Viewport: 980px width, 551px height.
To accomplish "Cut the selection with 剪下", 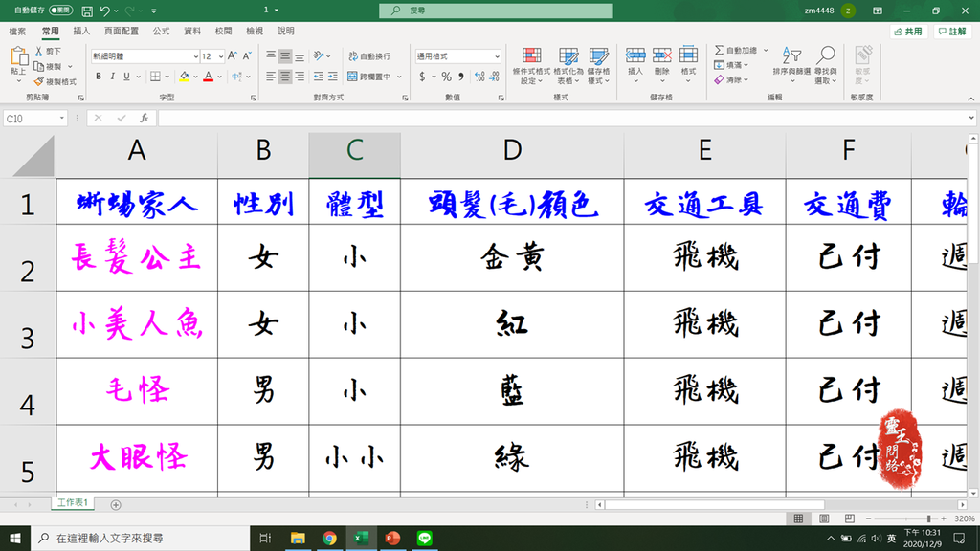I will (48, 52).
